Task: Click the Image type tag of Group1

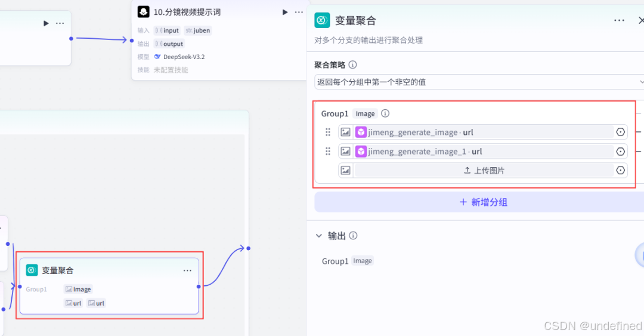Action: click(x=365, y=113)
